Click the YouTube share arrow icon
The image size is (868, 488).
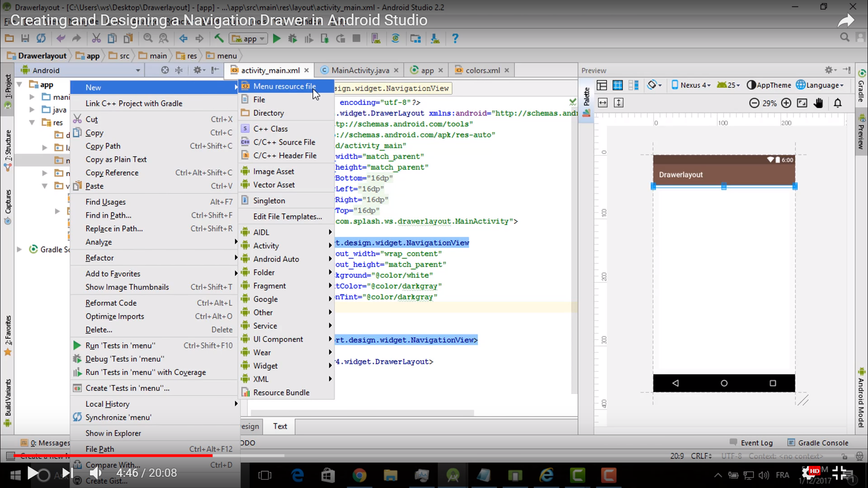tap(845, 21)
